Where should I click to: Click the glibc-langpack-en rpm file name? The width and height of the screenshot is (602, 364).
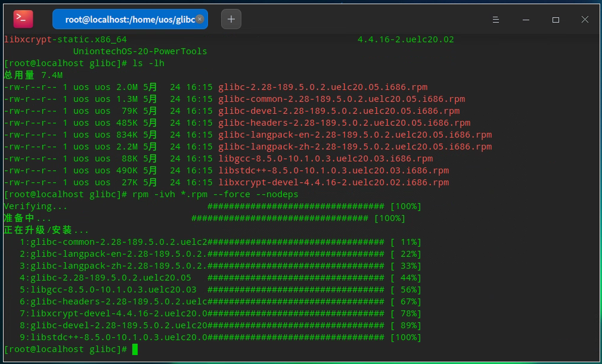[x=355, y=135]
